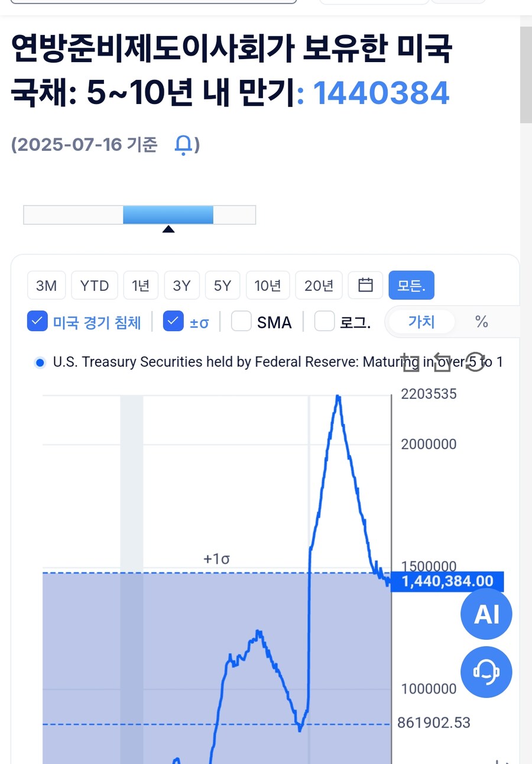Select the 3M time range

click(x=46, y=286)
